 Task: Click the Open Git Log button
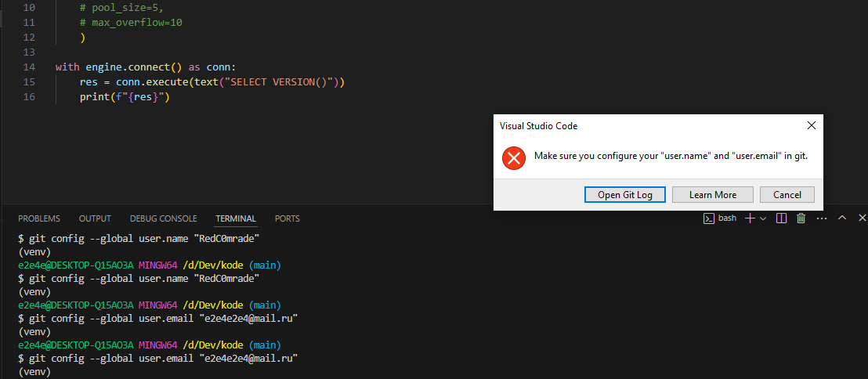click(624, 194)
